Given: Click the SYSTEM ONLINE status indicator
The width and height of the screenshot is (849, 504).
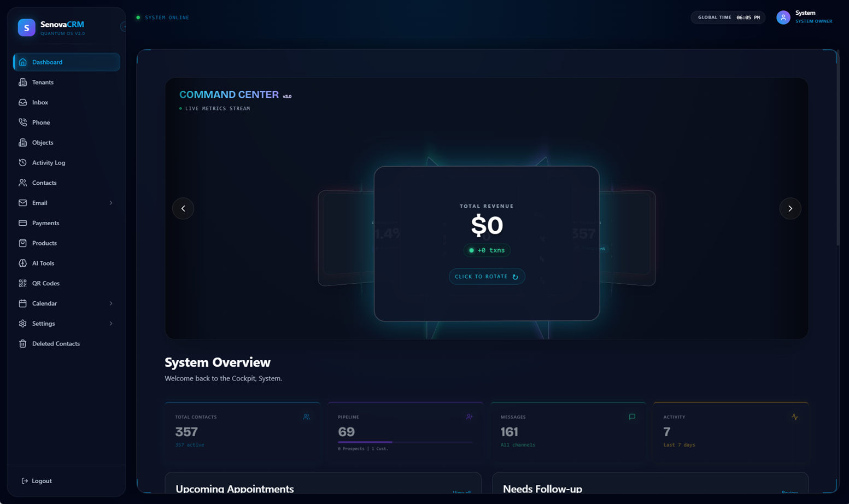Looking at the screenshot, I should pyautogui.click(x=162, y=17).
